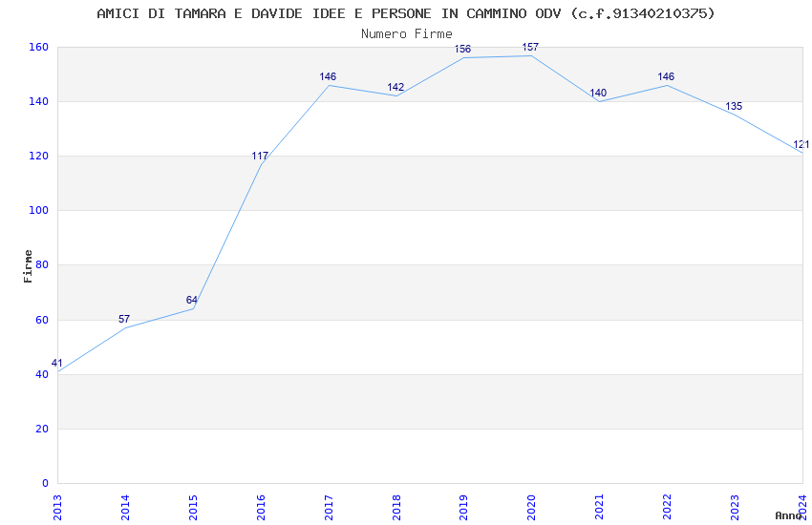Screen dimensions: 812x525
Task: Click the chart title with c.f.91340210375
Action: [406, 13]
